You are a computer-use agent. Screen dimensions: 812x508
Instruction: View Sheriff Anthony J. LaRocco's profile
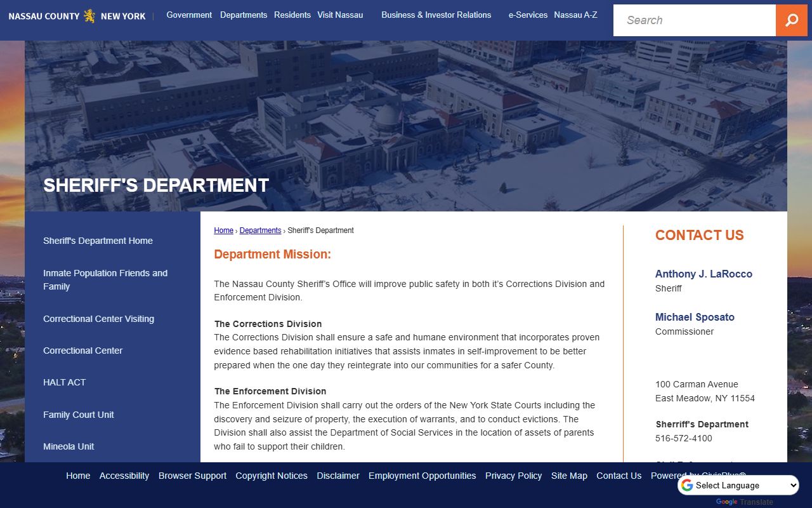[x=704, y=274]
